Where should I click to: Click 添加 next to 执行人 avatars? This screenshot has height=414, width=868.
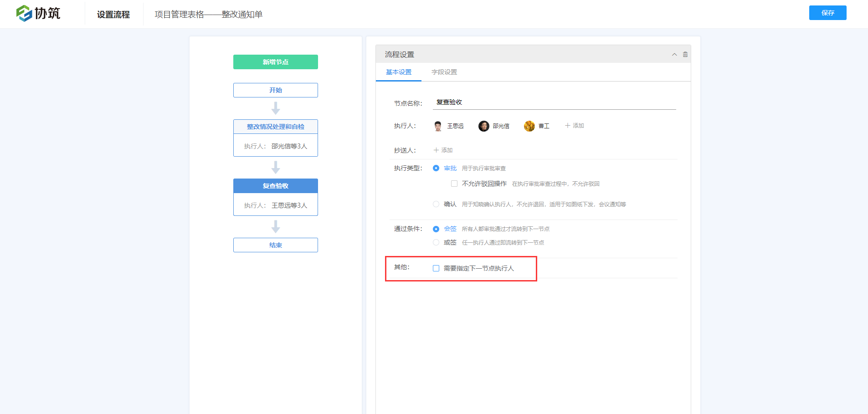click(575, 126)
